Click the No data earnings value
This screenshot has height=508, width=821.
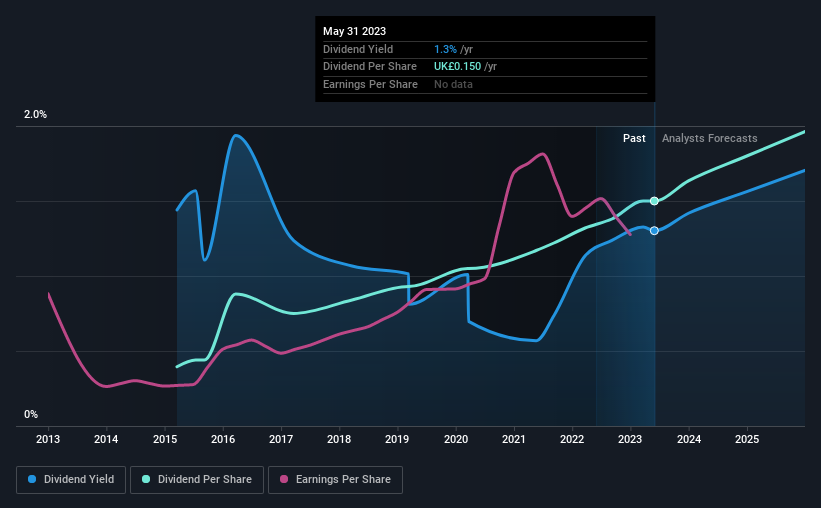pyautogui.click(x=453, y=84)
